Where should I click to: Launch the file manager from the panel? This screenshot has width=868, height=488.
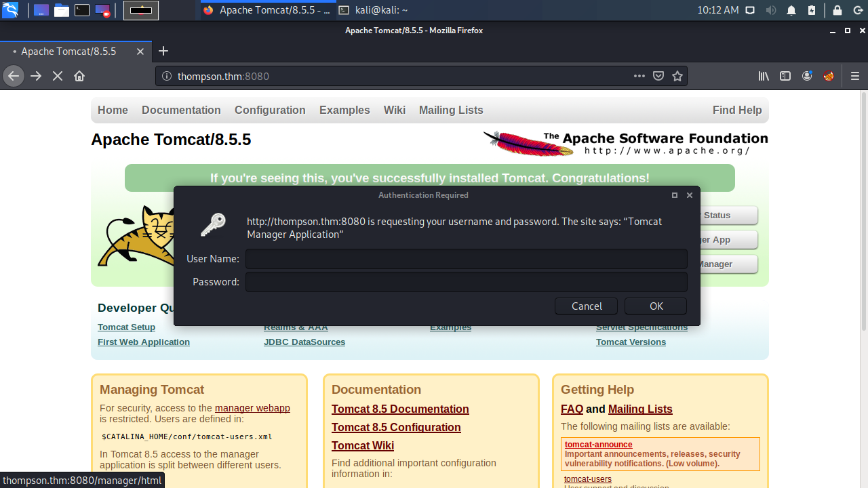pos(62,10)
